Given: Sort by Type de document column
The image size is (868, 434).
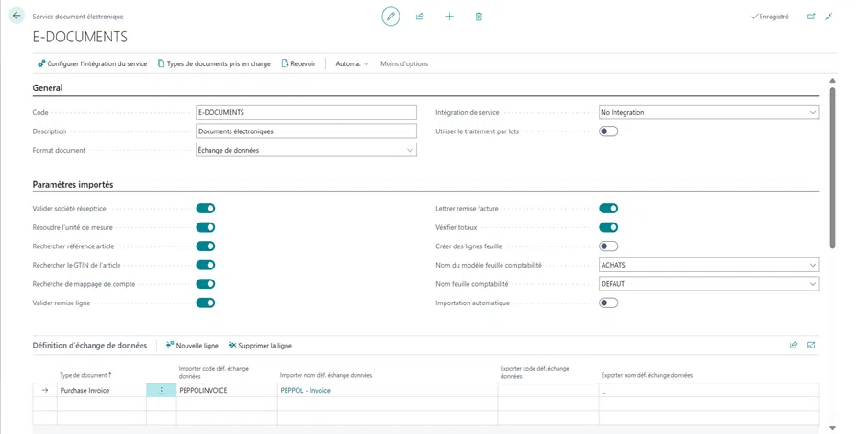Looking at the screenshot, I should coord(85,375).
